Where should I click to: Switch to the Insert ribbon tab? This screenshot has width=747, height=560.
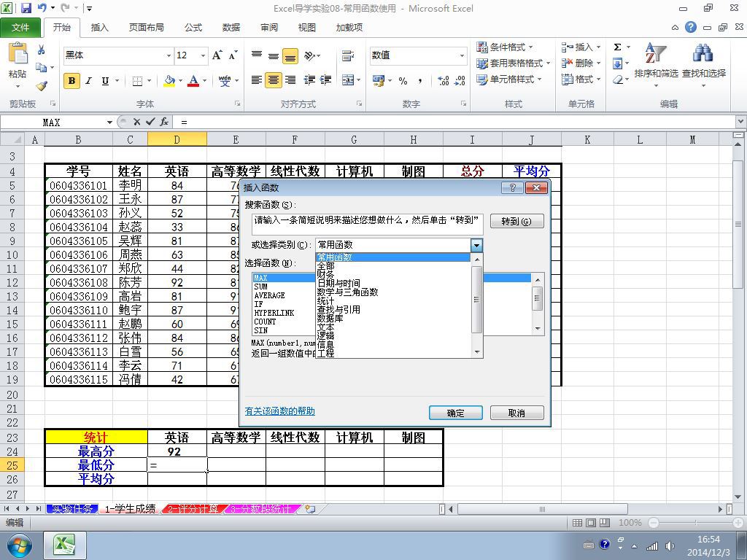tap(99, 28)
